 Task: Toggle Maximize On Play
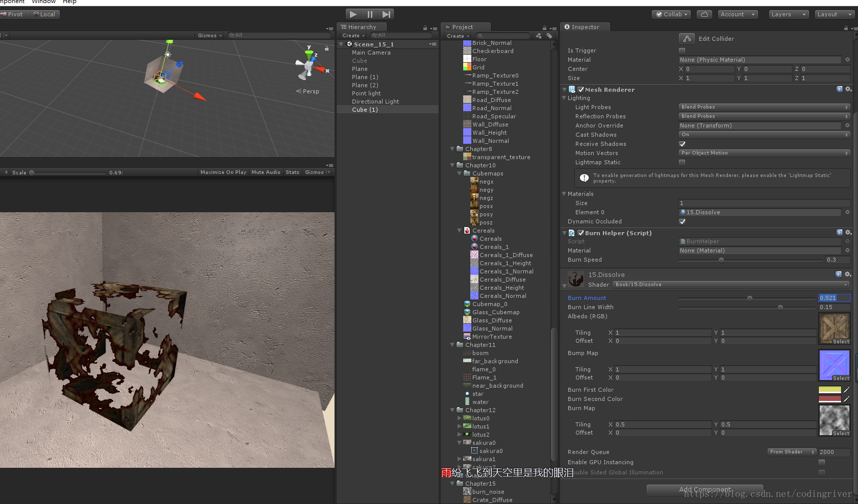[x=223, y=172]
